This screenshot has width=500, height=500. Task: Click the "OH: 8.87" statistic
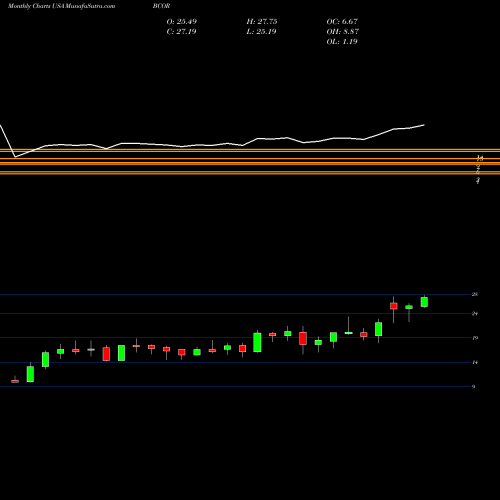tap(343, 32)
